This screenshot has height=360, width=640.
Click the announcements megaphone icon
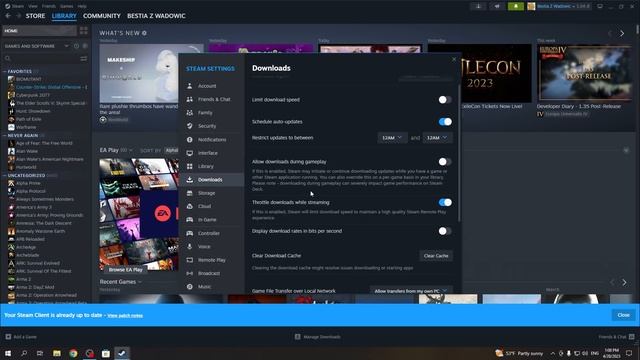tap(497, 6)
